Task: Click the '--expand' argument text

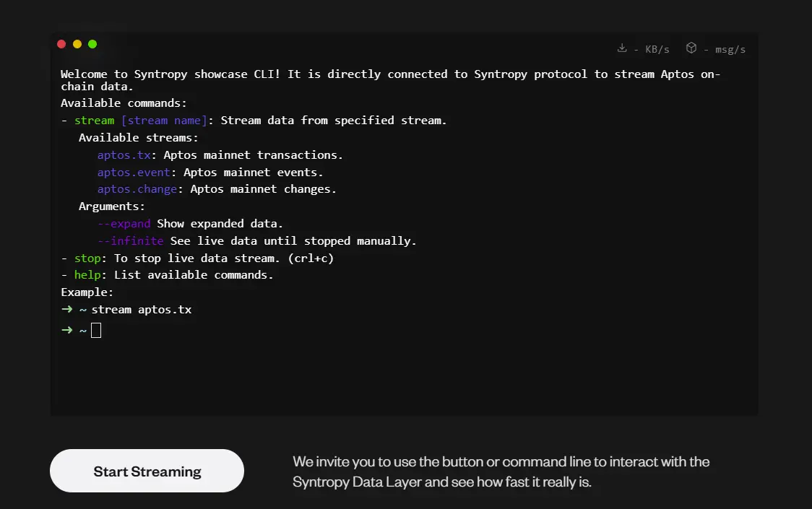Action: (x=124, y=224)
